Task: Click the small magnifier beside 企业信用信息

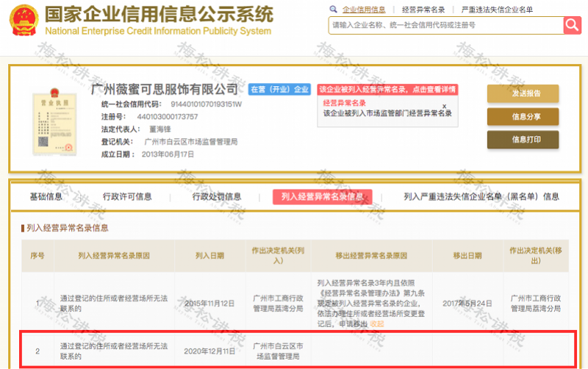Action: pyautogui.click(x=333, y=10)
